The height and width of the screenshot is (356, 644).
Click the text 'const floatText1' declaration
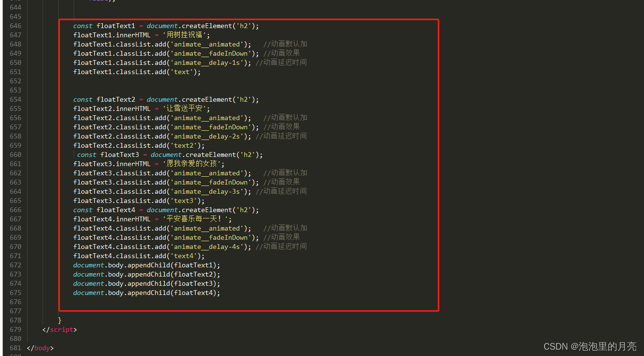(x=104, y=26)
